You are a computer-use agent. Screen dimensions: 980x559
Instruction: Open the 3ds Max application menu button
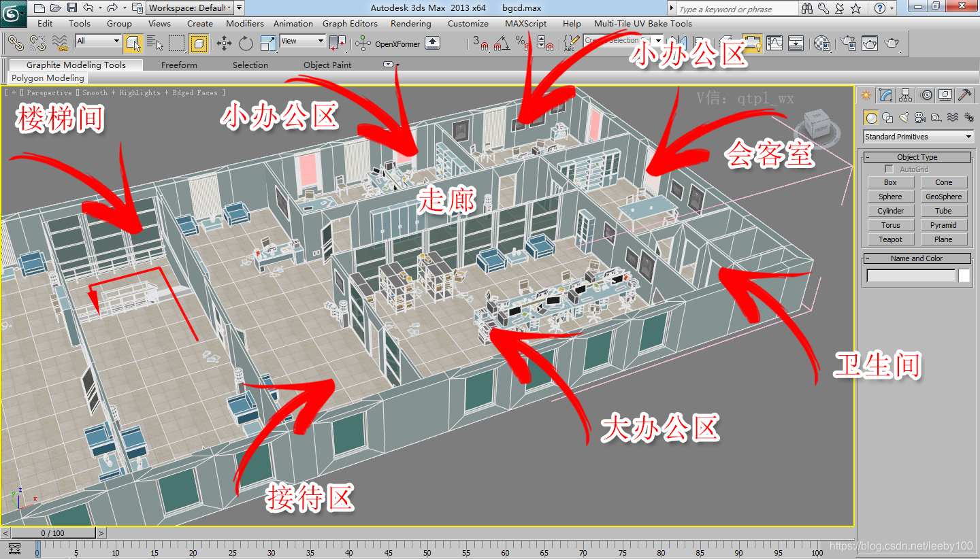pos(14,12)
